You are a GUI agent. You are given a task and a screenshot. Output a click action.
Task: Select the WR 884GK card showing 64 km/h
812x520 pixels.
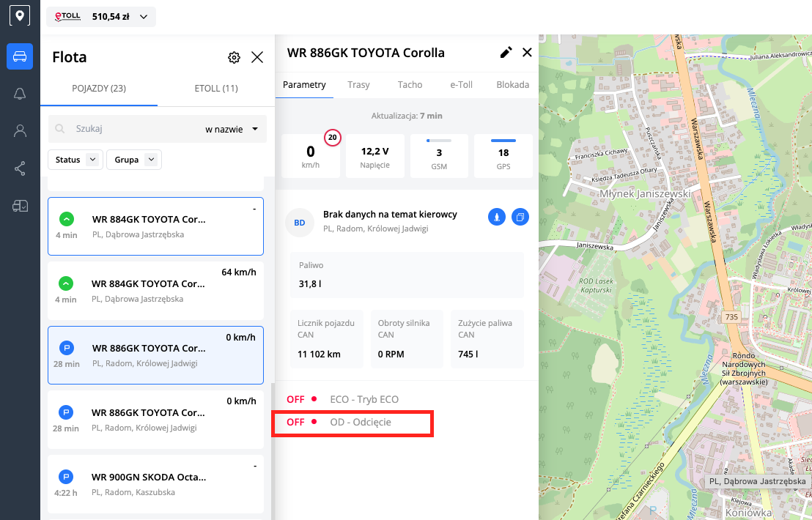(x=155, y=291)
